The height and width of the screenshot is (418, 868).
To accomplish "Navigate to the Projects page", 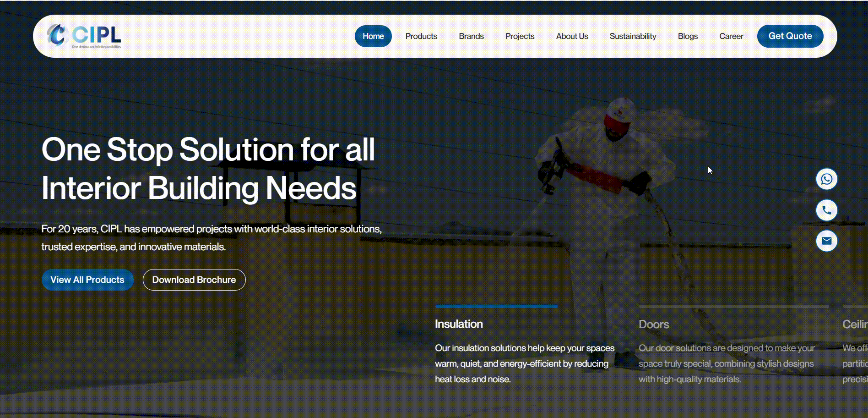I will pyautogui.click(x=520, y=36).
